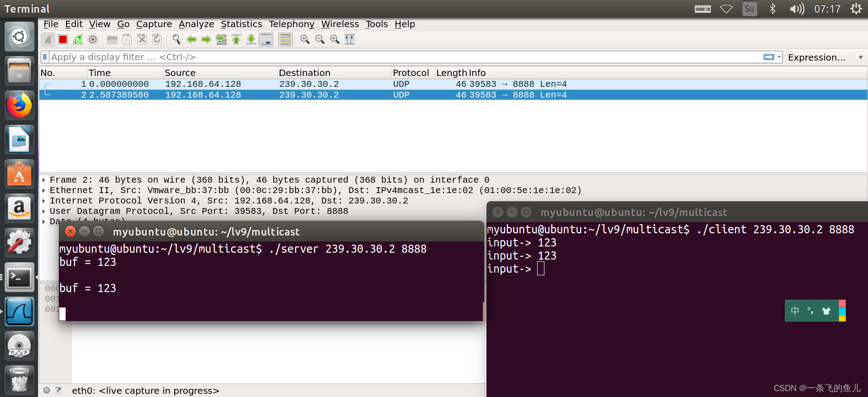Open the Wireless menu
Viewport: 868px width, 397px height.
340,24
